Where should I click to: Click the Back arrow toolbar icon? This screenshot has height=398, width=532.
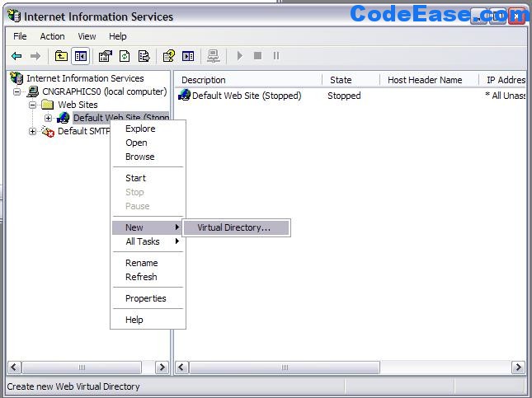[x=16, y=56]
